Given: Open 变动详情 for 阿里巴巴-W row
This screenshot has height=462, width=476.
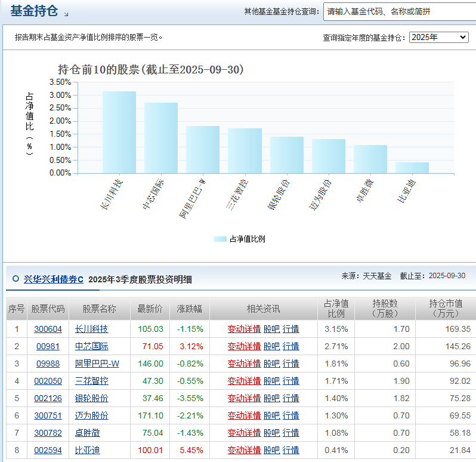Looking at the screenshot, I should [245, 364].
